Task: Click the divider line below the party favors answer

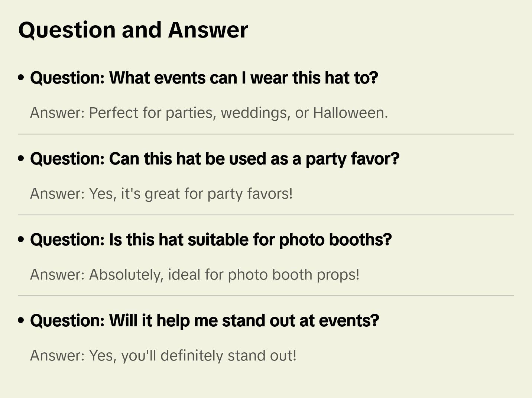Action: tap(266, 215)
